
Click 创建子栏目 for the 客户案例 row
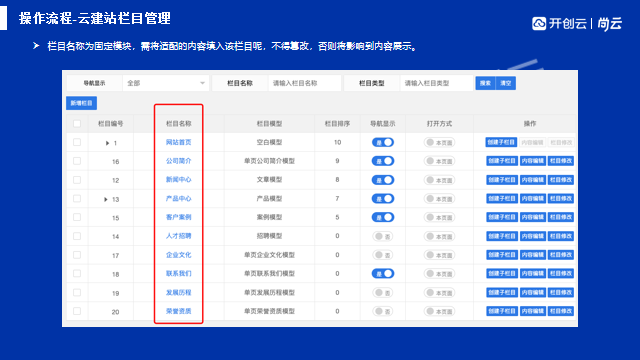[x=502, y=217]
